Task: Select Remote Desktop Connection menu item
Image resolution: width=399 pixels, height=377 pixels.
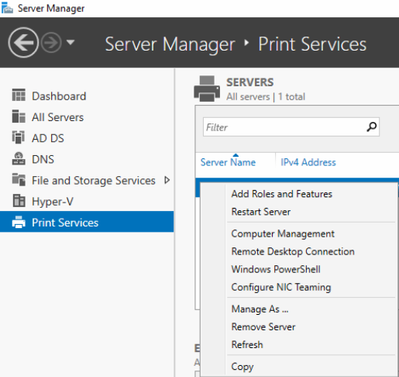Action: [x=293, y=251]
